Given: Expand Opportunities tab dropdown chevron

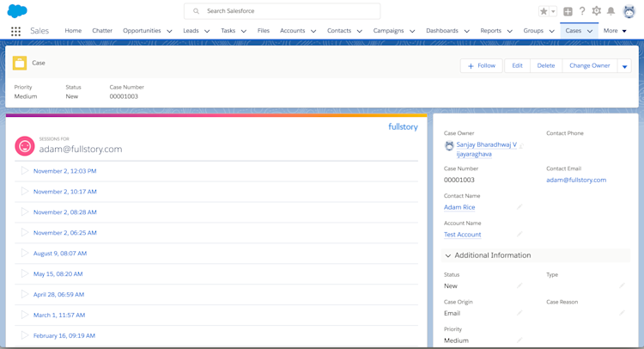Looking at the screenshot, I should [169, 31].
